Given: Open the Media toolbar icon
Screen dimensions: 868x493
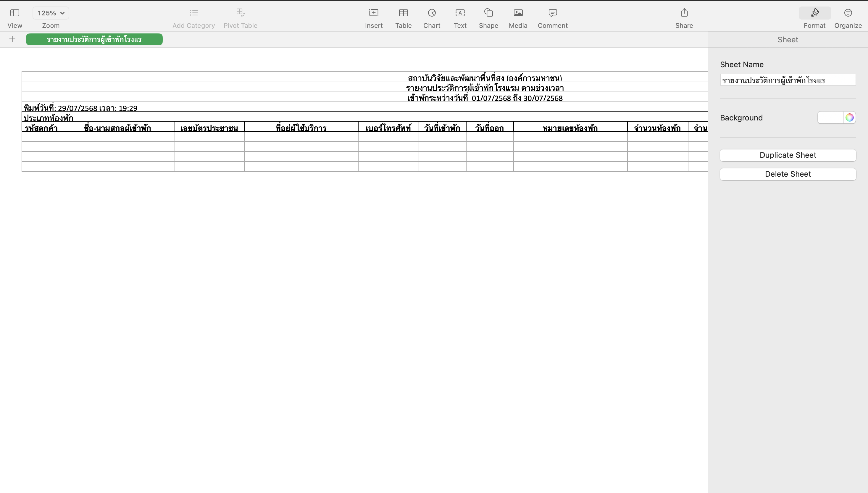Looking at the screenshot, I should tap(518, 13).
